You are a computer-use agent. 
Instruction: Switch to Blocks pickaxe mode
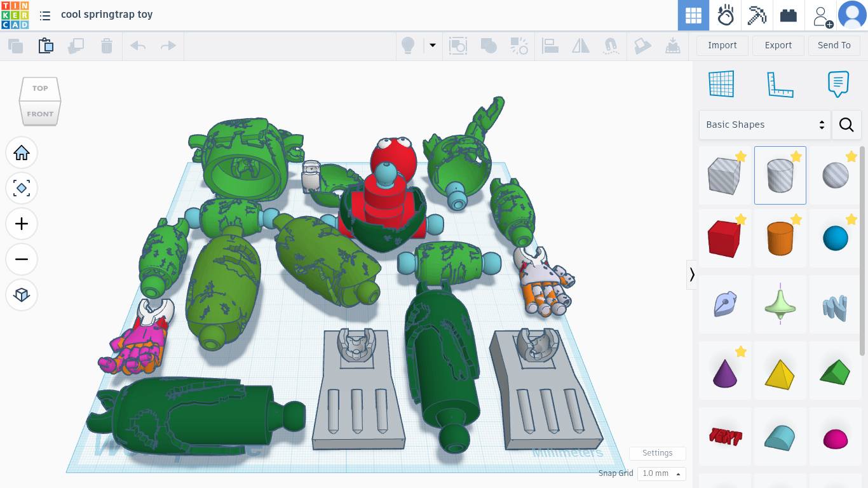(x=757, y=15)
